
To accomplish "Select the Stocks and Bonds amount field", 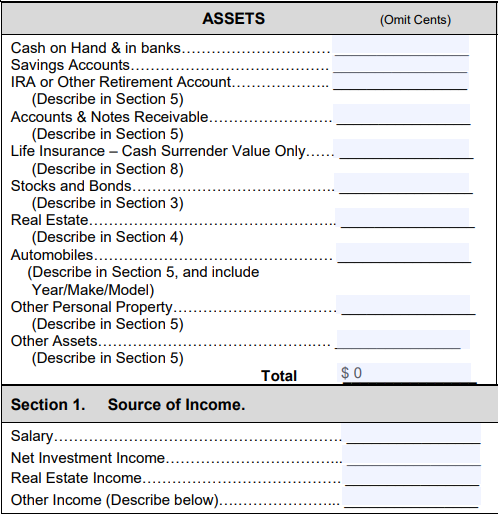I will [402, 183].
